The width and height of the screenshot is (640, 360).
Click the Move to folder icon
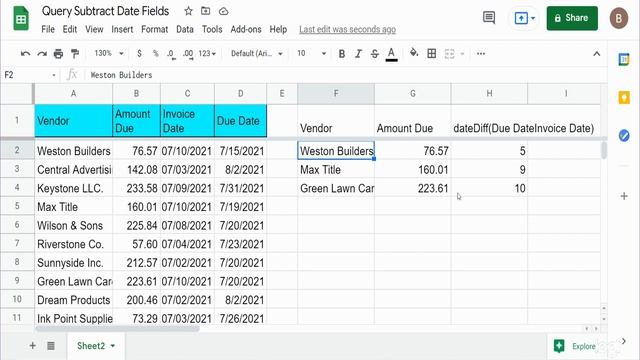[x=206, y=11]
